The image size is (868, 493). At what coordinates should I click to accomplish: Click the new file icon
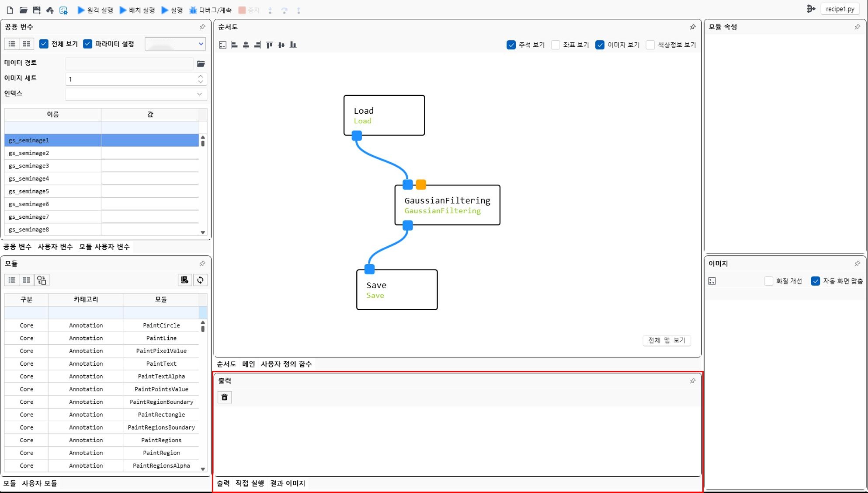click(x=10, y=10)
